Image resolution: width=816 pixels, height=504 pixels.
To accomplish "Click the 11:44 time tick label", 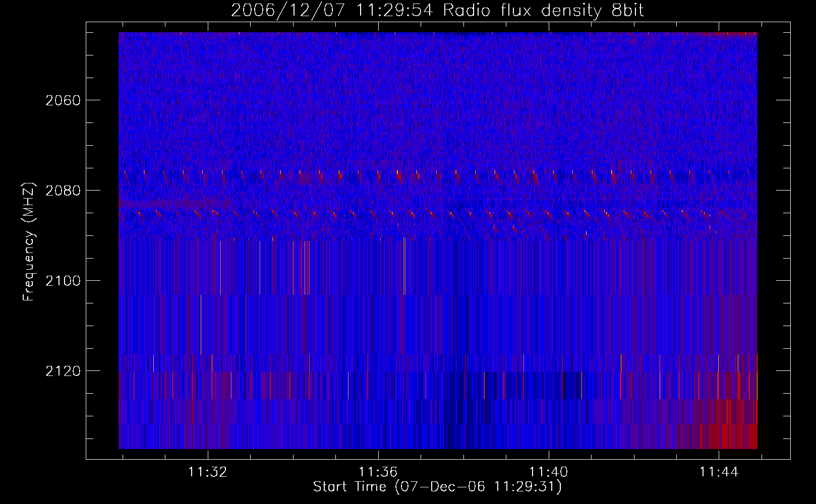I will [x=719, y=472].
